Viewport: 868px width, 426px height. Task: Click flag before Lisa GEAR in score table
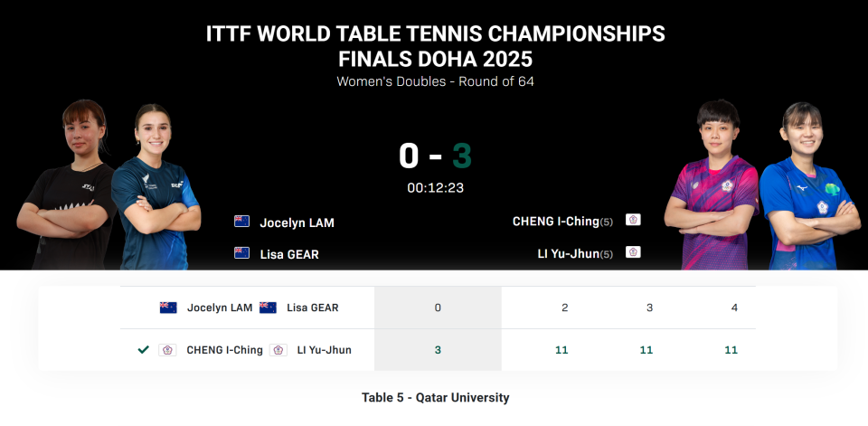tap(268, 308)
